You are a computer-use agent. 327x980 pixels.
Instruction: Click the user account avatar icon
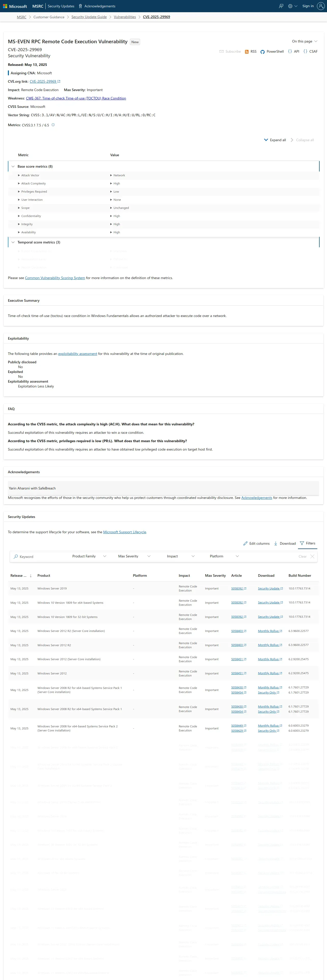click(x=321, y=6)
